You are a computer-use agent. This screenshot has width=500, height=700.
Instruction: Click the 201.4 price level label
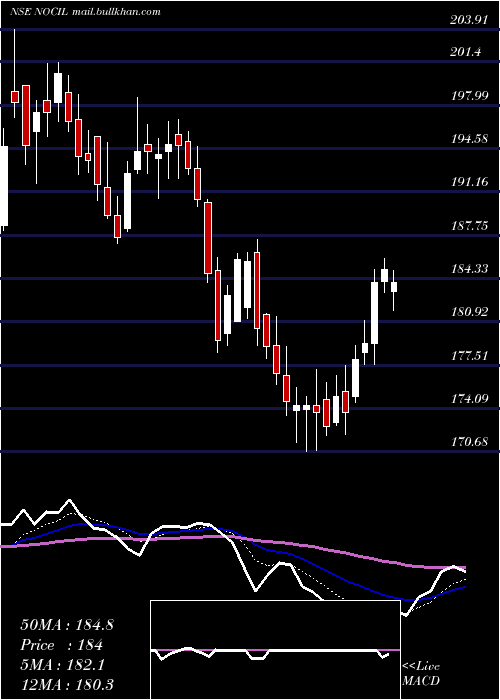[467, 52]
